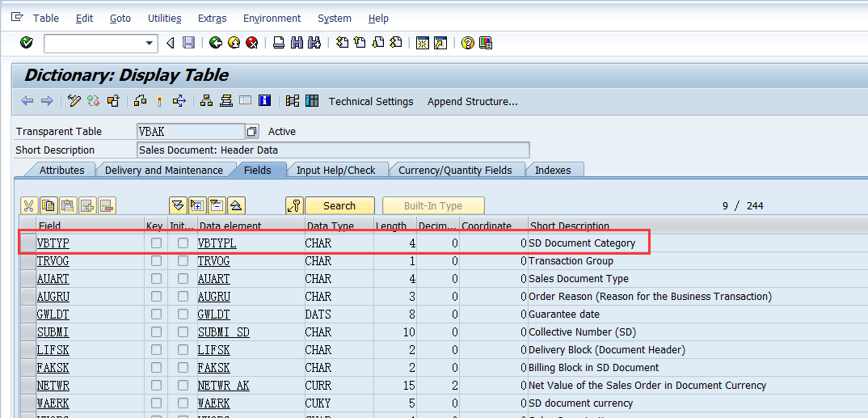The height and width of the screenshot is (418, 868).
Task: Open the Utilities menu
Action: click(x=164, y=19)
